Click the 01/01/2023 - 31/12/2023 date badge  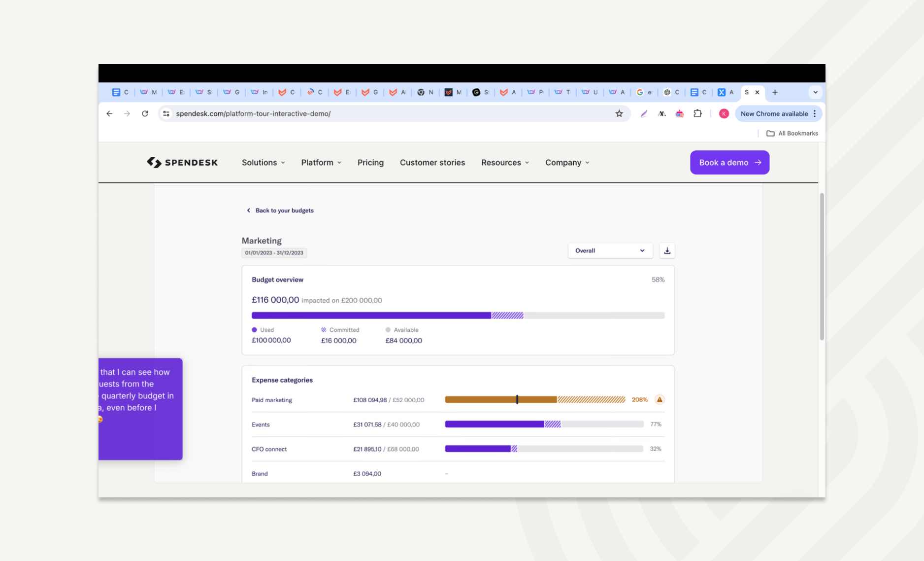(x=274, y=253)
